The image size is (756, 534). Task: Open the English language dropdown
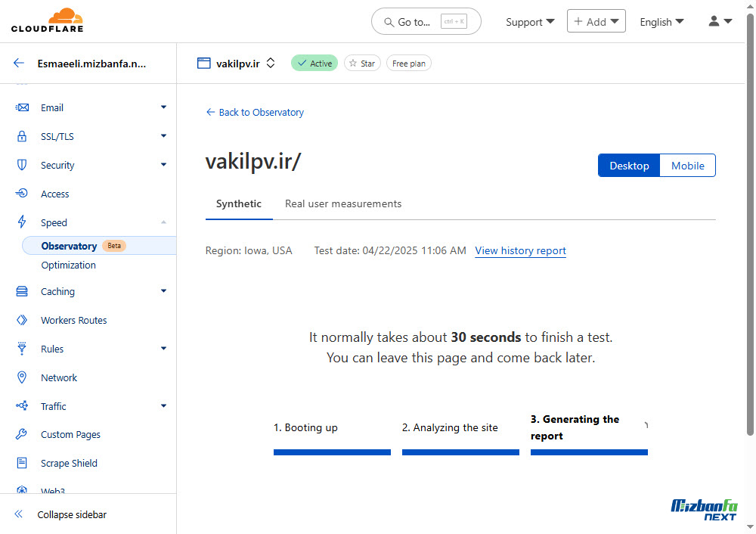click(661, 22)
